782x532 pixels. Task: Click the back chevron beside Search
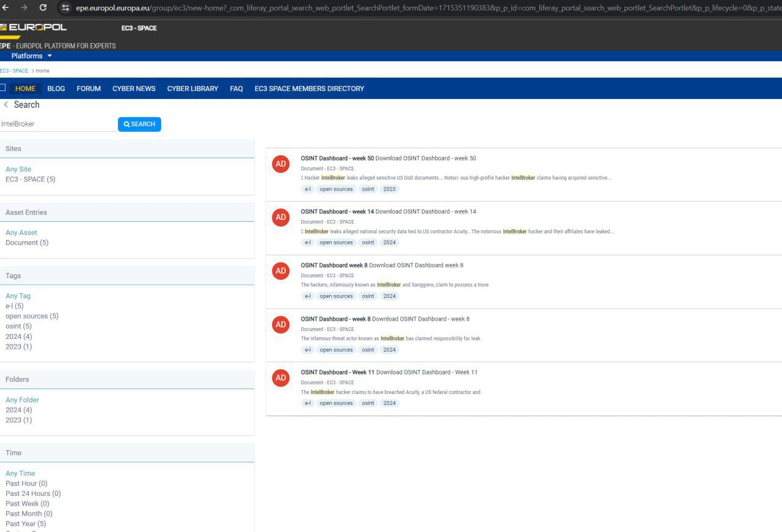(x=6, y=104)
